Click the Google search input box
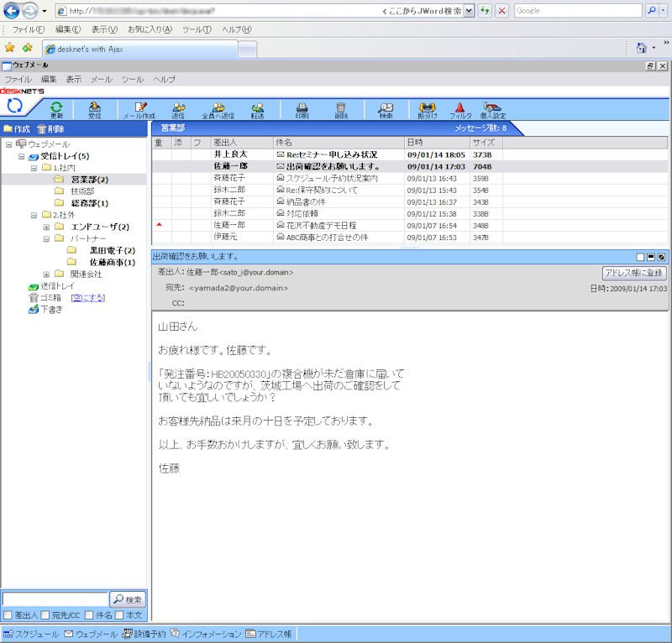Image resolution: width=672 pixels, height=643 pixels. click(578, 11)
